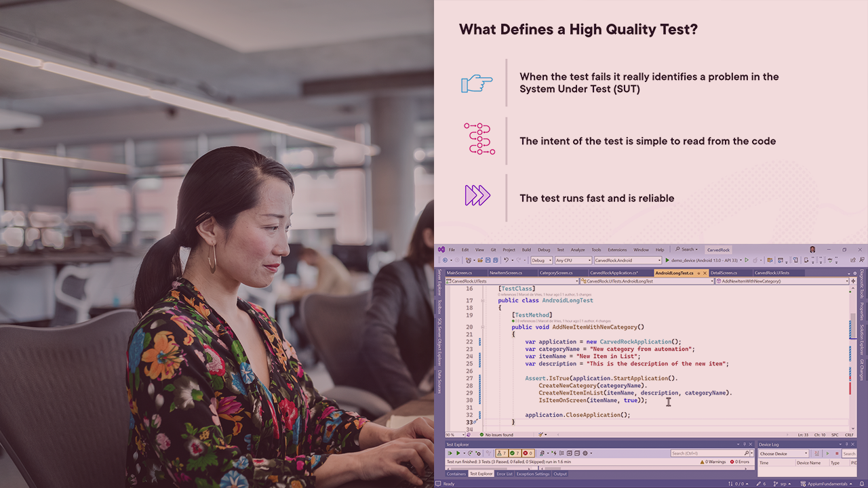Click the editor vertical scrollbar
Screen dimensions: 868x488
(x=850, y=359)
